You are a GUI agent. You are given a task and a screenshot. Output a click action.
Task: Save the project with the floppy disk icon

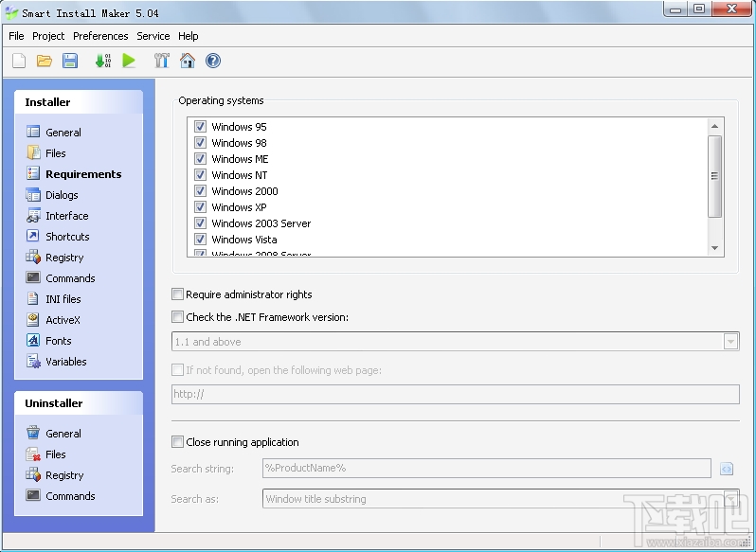tap(70, 61)
